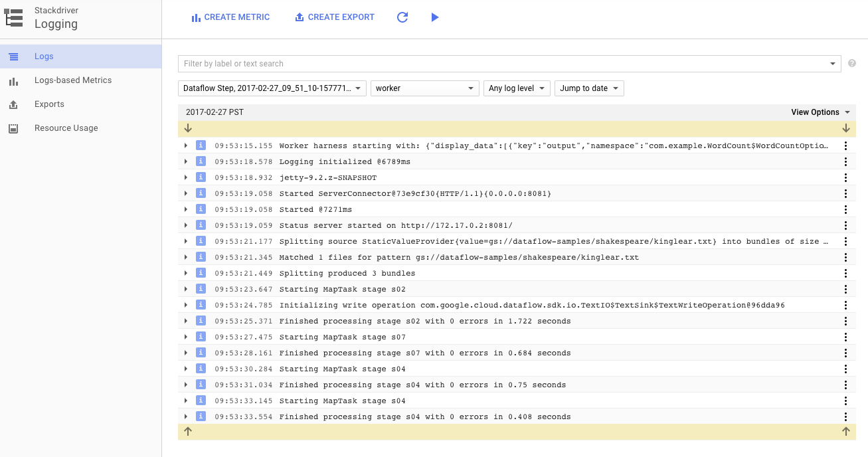Open the three-dot menu for Logging initialized row
Viewport: 868px width, 457px height.
tap(845, 161)
